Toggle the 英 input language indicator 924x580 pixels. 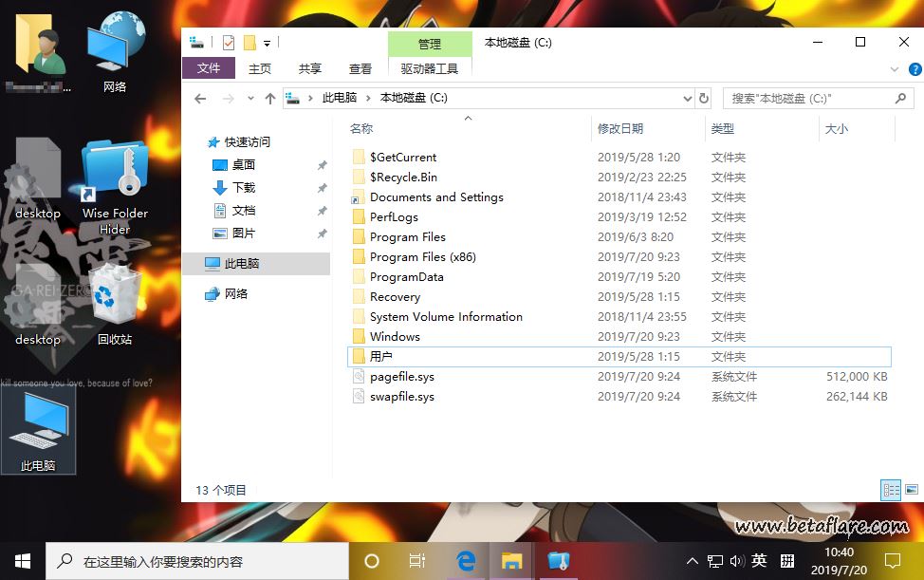759,560
